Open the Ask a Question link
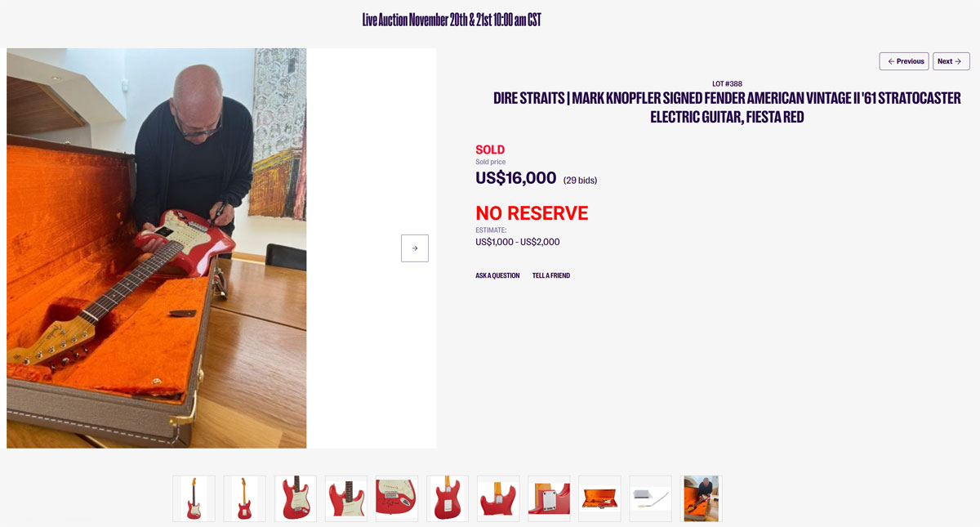The image size is (980, 527). point(497,275)
